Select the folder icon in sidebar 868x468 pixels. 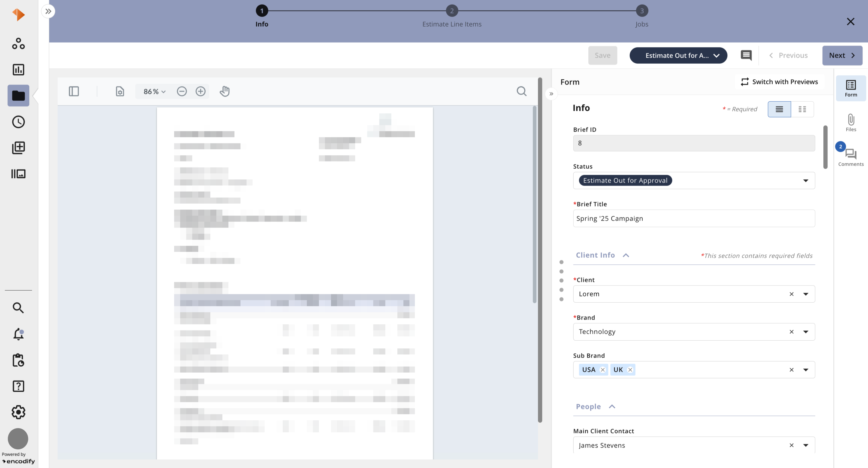(18, 96)
